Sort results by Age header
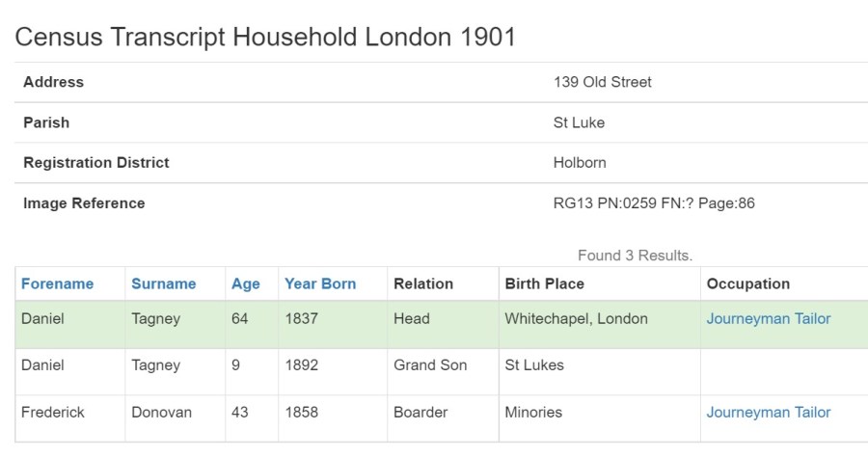 click(x=245, y=283)
